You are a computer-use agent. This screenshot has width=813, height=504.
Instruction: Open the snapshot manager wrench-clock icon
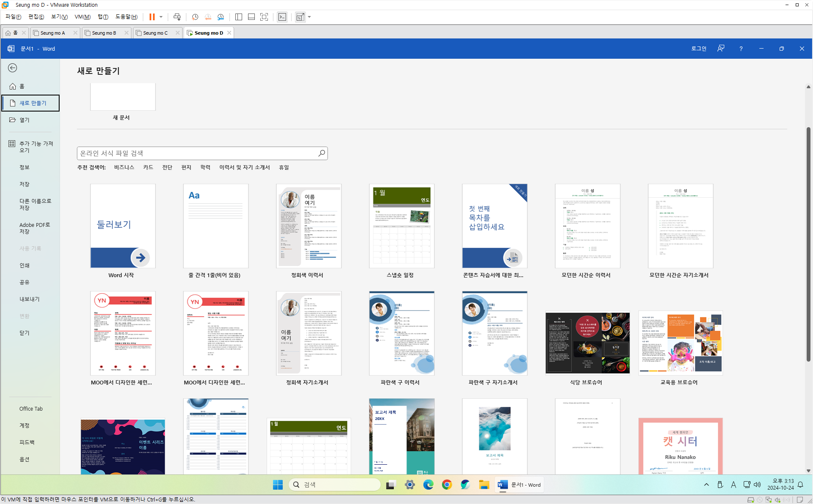(x=221, y=17)
